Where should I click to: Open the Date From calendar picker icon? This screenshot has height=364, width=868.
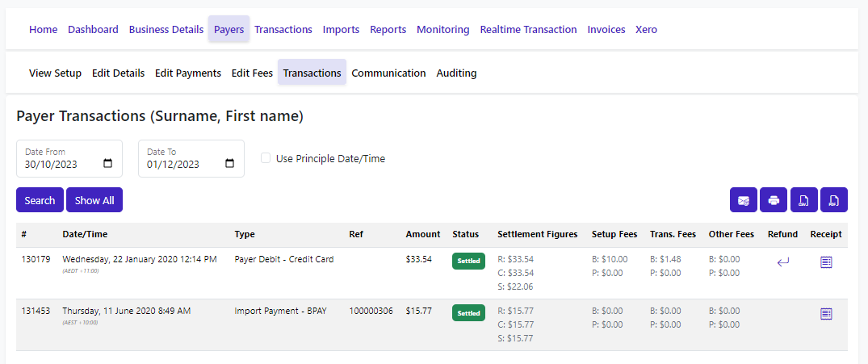pos(108,164)
